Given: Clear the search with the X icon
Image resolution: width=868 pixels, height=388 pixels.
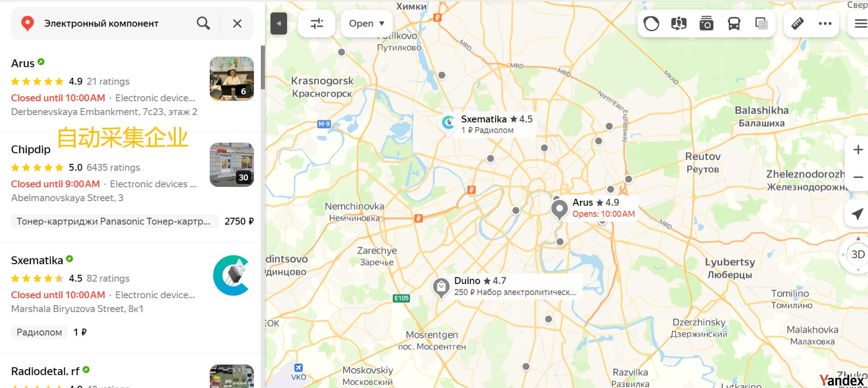Looking at the screenshot, I should [237, 23].
